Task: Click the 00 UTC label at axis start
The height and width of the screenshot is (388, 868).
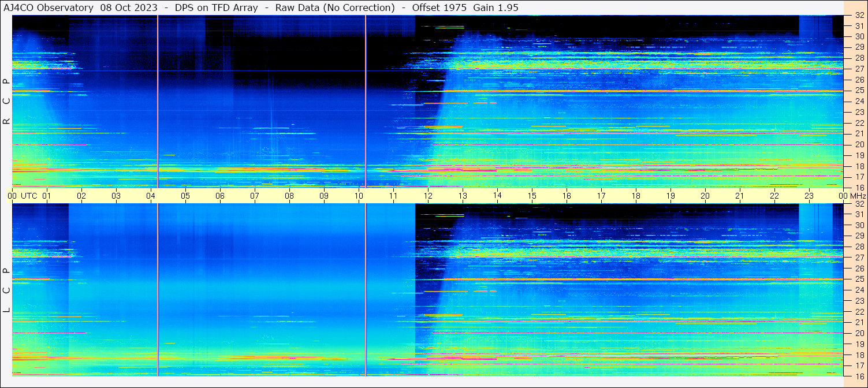Action: (x=23, y=196)
